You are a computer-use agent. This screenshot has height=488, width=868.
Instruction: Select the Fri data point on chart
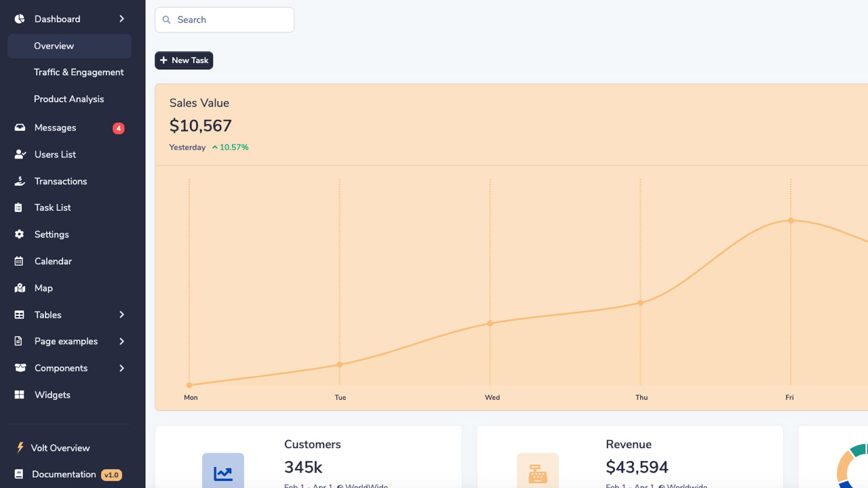[x=791, y=220]
